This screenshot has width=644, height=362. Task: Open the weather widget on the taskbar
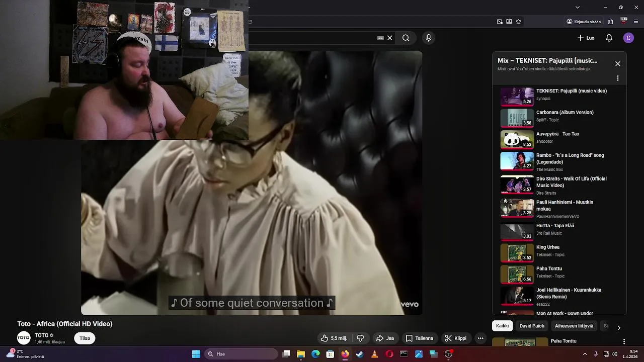[x=25, y=354]
